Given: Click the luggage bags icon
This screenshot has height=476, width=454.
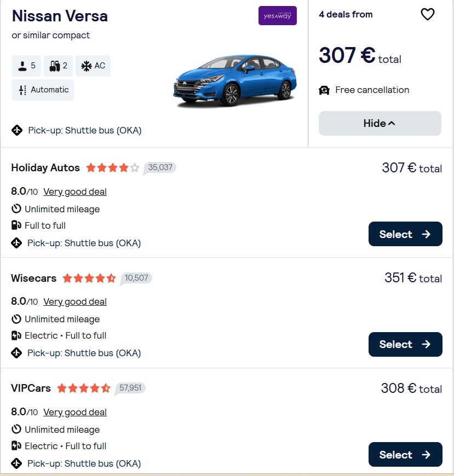Looking at the screenshot, I should pos(54,66).
